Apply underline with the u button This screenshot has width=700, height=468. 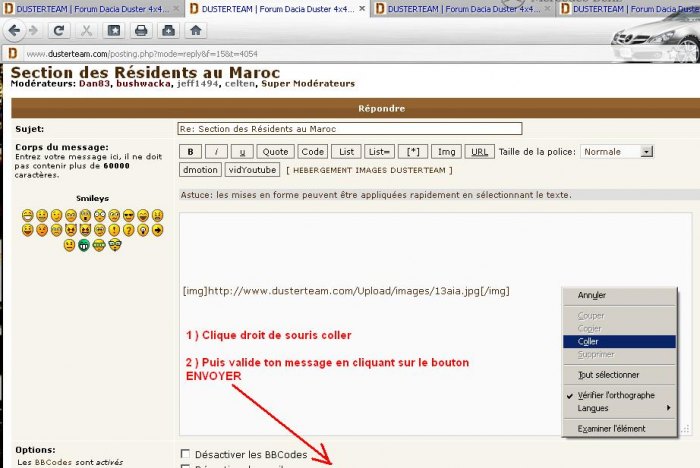[x=242, y=152]
